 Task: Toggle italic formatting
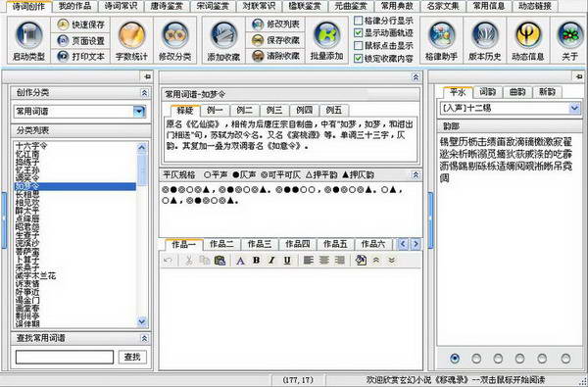coord(271,261)
